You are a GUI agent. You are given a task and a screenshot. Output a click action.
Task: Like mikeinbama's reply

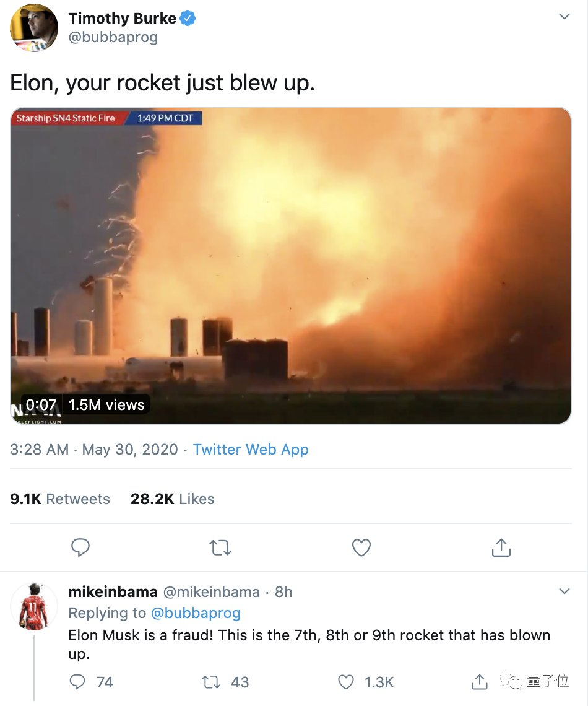(346, 682)
